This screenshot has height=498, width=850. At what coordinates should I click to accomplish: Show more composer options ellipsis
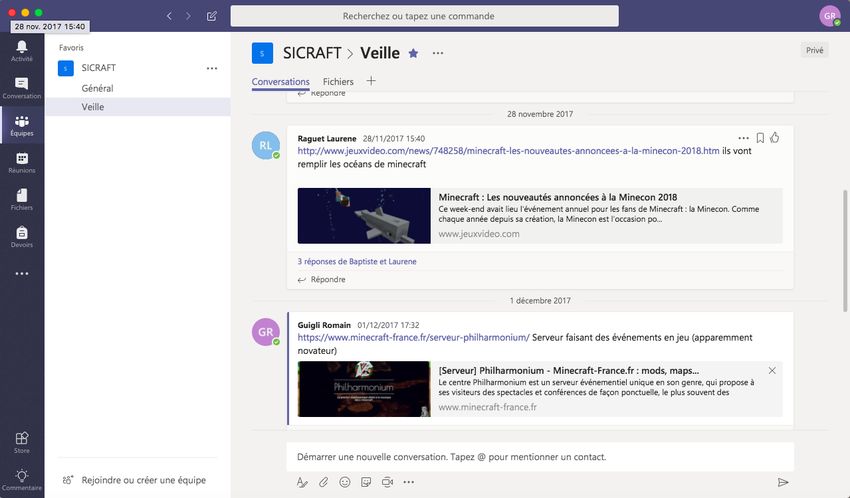(x=409, y=482)
